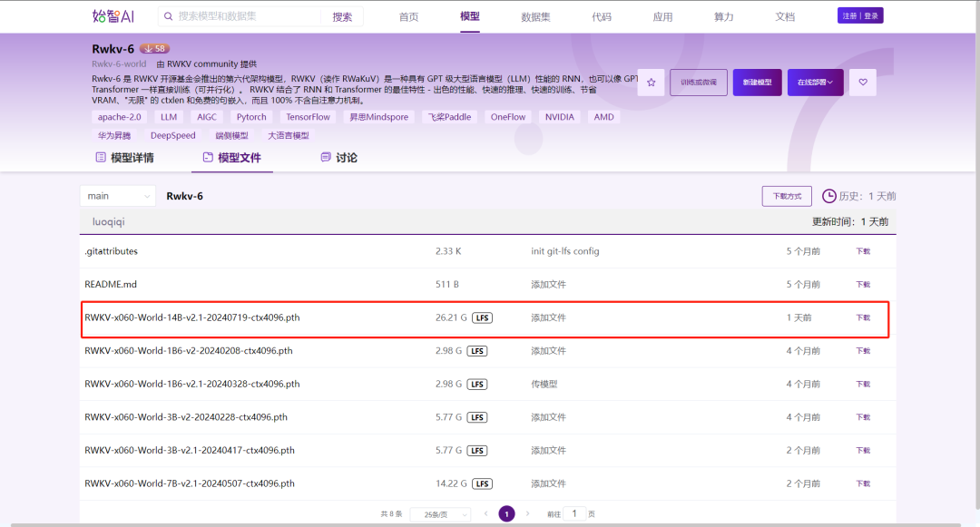980x527 pixels.
Task: Download the 1B6-v2-20240208 file
Action: pos(863,351)
